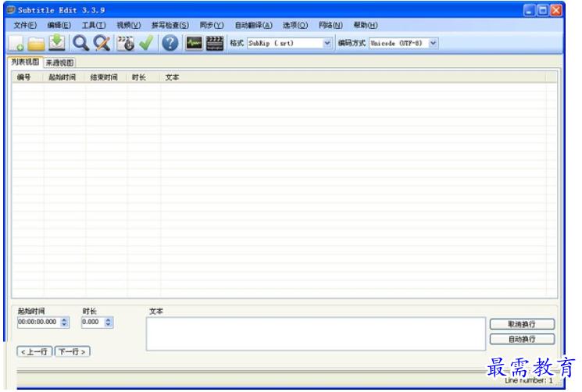Click the 起始时间 field spinner arrows
Viewport: 582px width, 392px height.
(64, 323)
